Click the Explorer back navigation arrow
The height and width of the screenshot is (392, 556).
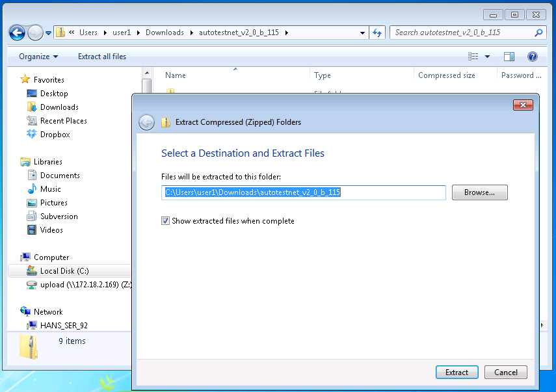point(17,33)
